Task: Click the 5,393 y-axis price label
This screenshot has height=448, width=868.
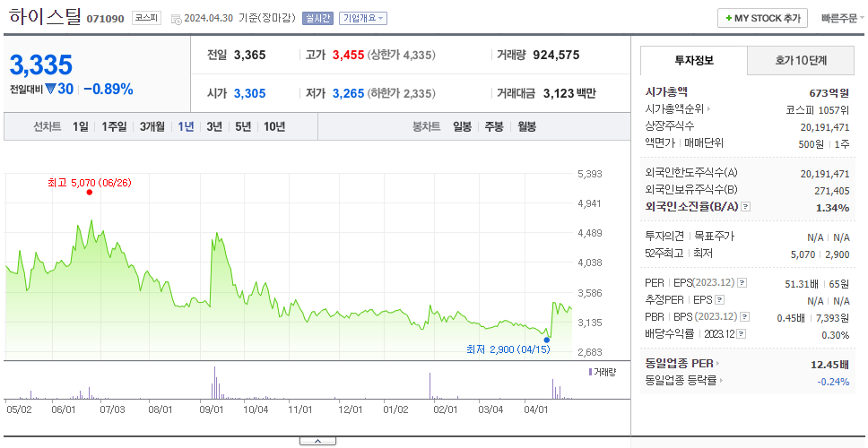Action: point(589,174)
